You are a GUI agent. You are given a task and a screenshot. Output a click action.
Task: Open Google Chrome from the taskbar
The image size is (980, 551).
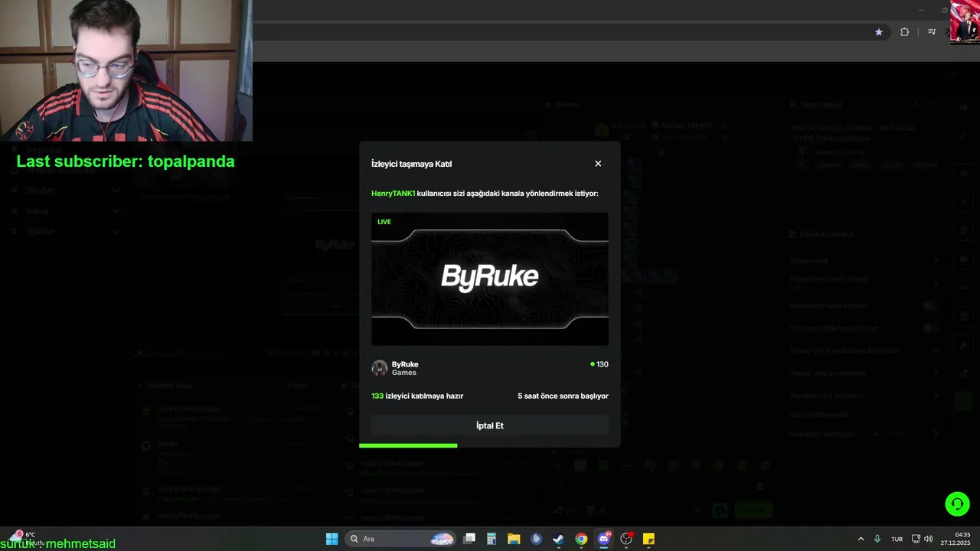click(581, 539)
